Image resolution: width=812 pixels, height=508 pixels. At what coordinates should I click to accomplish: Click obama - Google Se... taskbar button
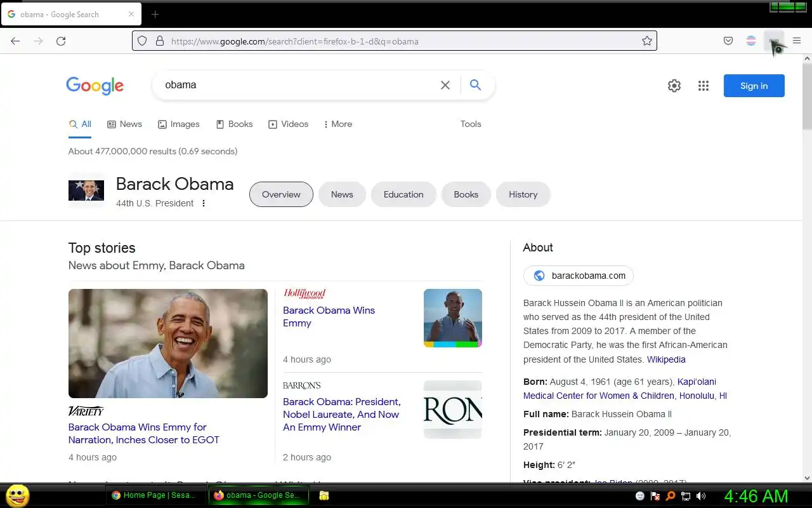(x=258, y=495)
